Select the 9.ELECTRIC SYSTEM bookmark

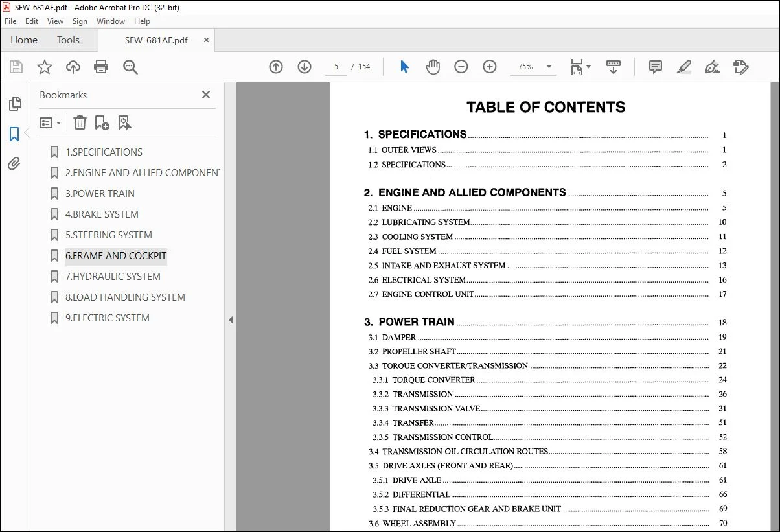108,318
